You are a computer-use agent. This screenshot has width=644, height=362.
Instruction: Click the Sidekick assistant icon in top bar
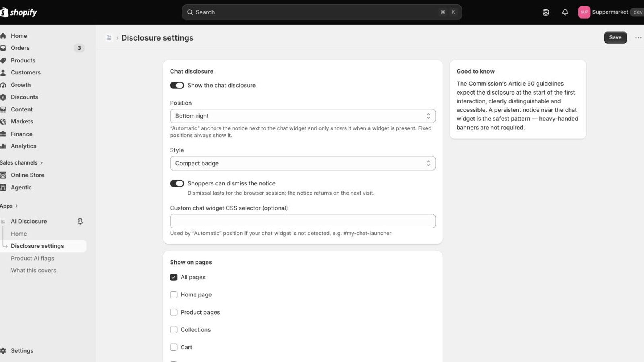click(546, 12)
